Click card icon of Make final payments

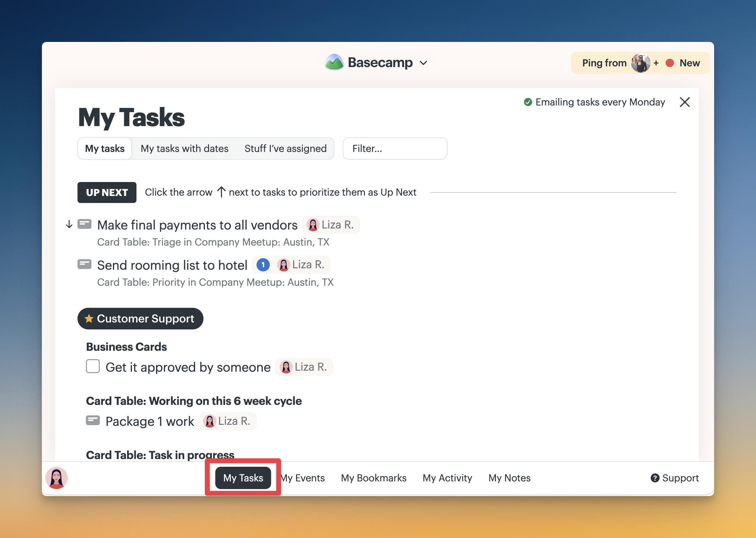(x=84, y=224)
